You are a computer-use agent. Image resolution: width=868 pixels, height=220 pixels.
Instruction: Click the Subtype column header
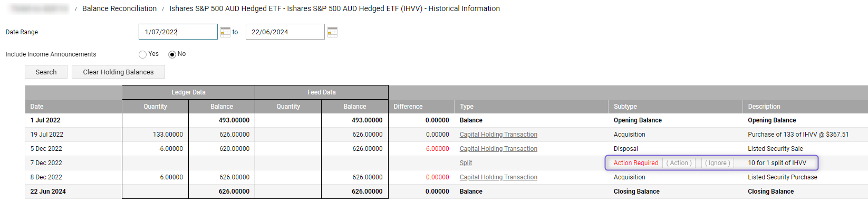[x=625, y=107]
